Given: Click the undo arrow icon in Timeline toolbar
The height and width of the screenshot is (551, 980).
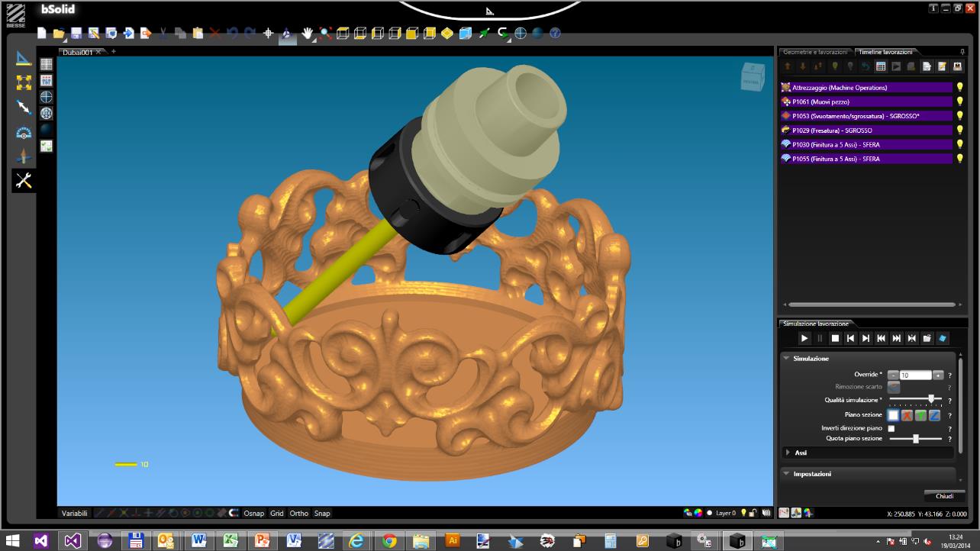Looking at the screenshot, I should click(866, 66).
